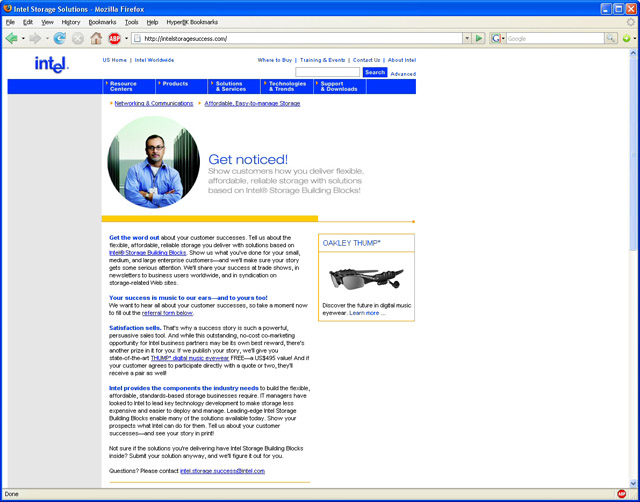Open the HyperBK Bookmarks menu

(192, 22)
